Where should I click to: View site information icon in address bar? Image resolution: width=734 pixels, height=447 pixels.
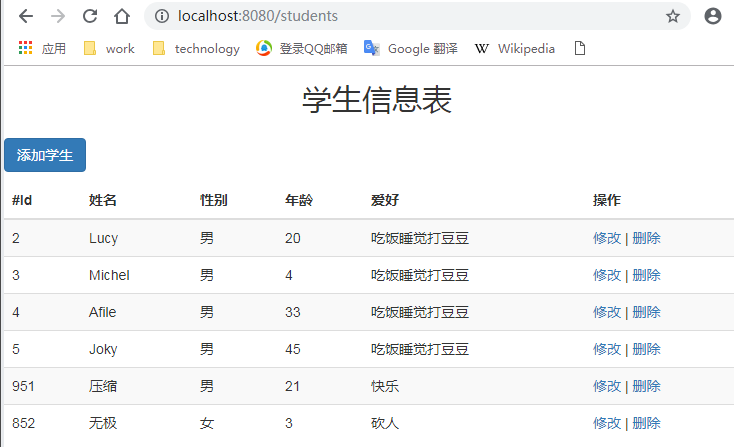click(x=162, y=16)
